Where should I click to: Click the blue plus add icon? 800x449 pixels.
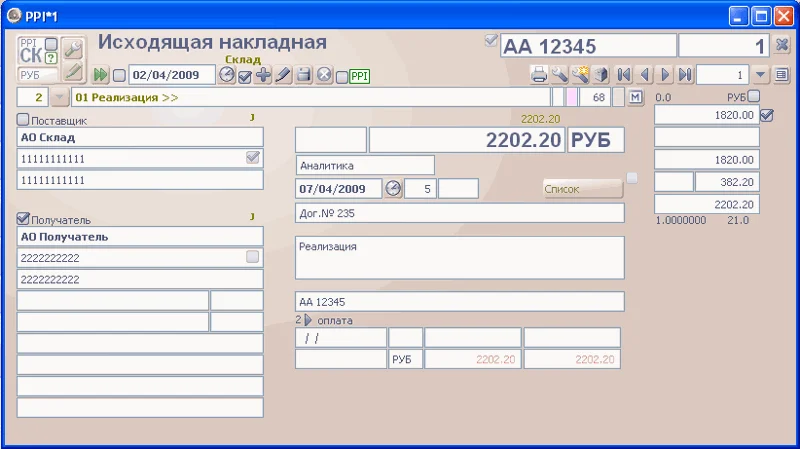click(x=263, y=76)
